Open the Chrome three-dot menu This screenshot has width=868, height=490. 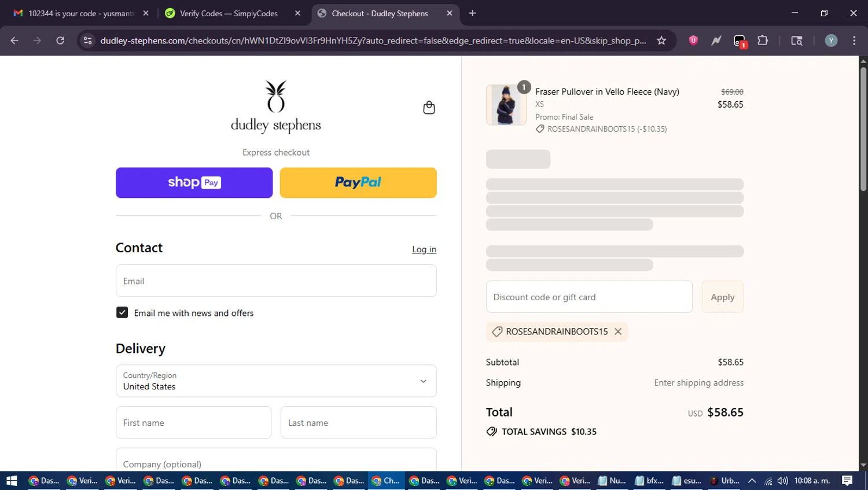tap(854, 40)
